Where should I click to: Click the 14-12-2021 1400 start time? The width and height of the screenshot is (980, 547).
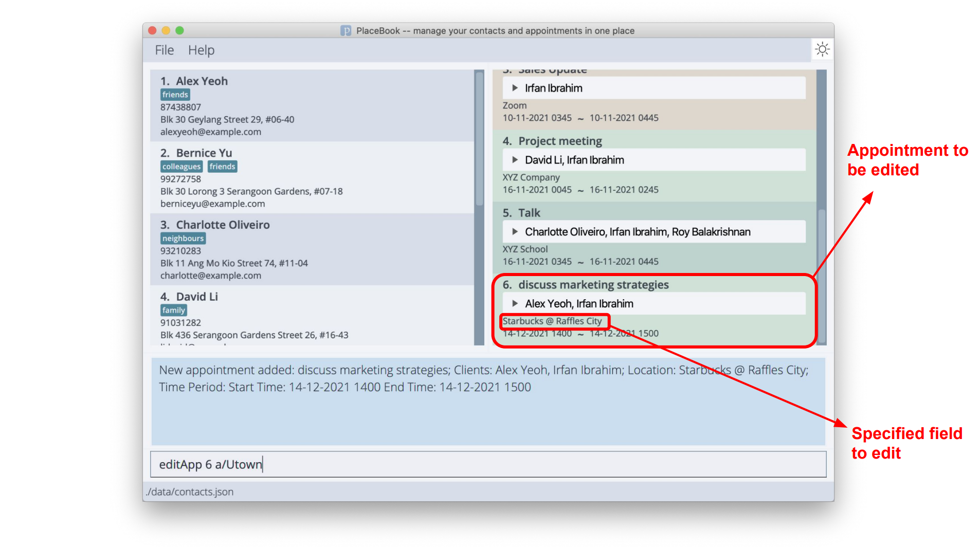pos(537,334)
